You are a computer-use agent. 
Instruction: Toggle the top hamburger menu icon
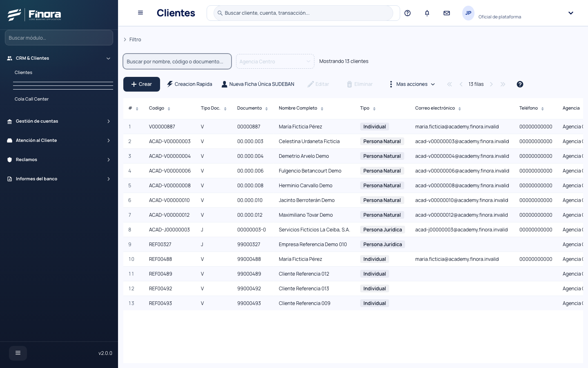[140, 13]
